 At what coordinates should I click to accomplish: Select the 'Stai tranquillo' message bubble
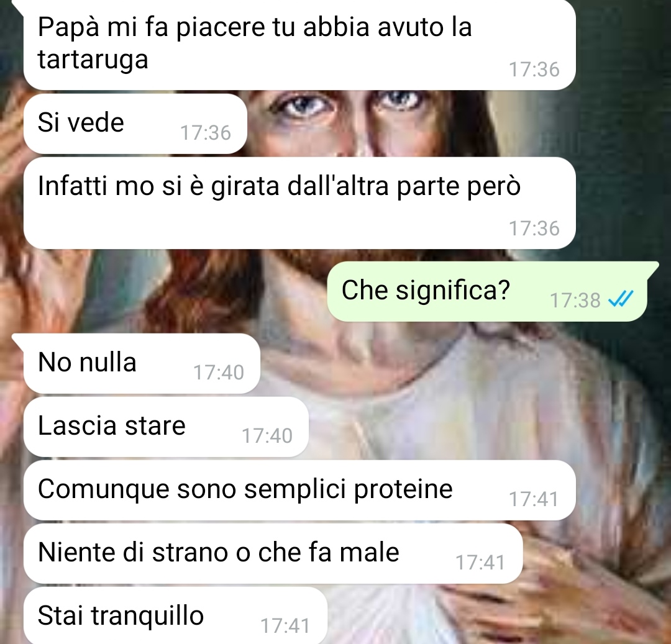point(175,616)
